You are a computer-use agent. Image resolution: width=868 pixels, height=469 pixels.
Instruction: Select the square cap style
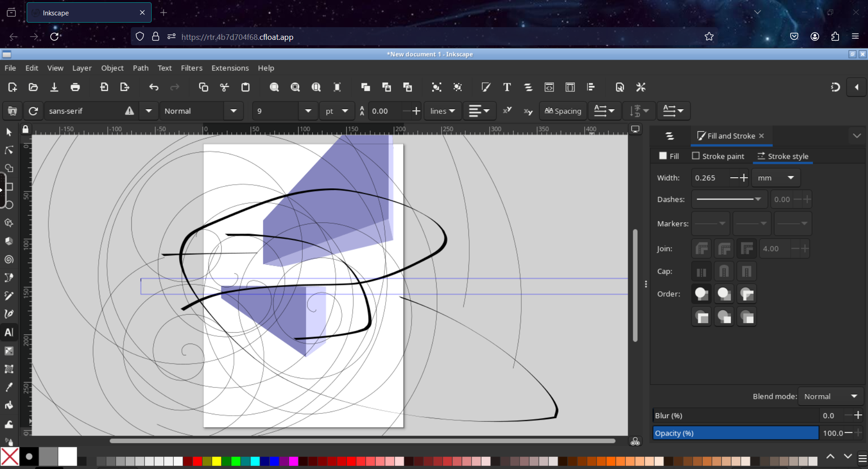tap(747, 272)
